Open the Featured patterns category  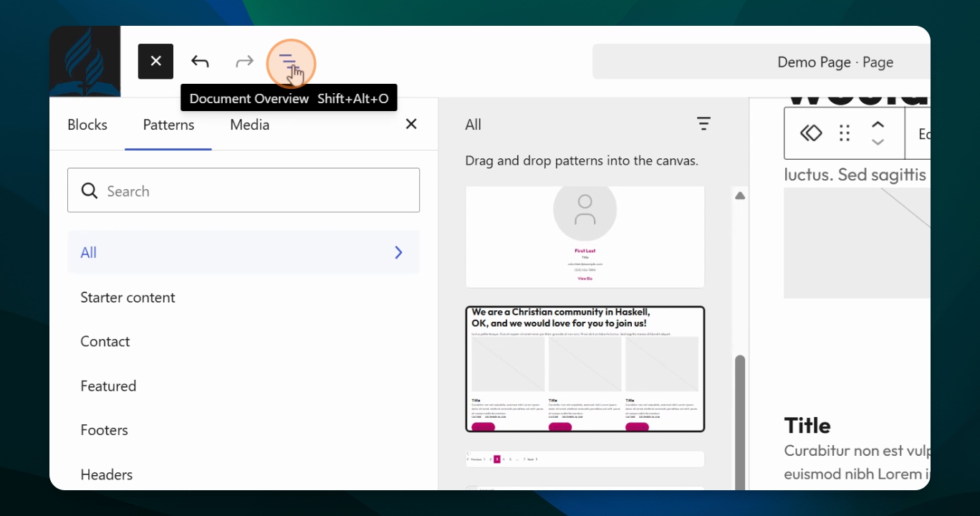(x=244, y=386)
